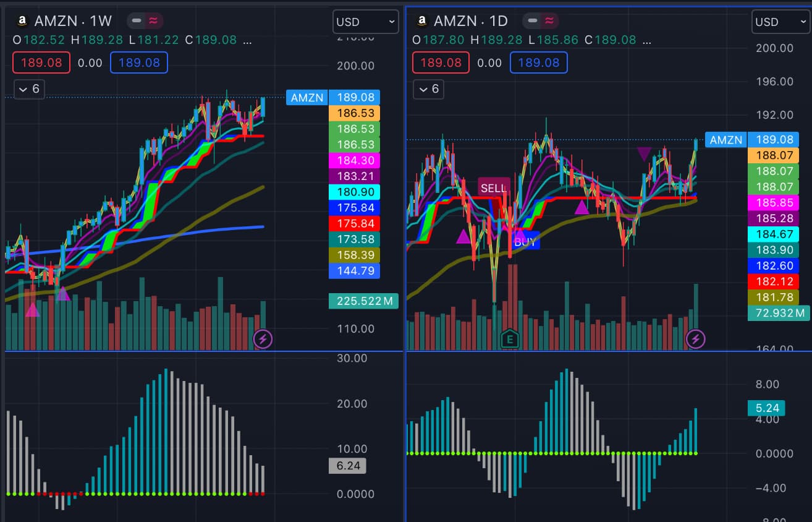Click the magenta 185.85 price label
Viewport: 812px width, 522px height.
point(773,202)
